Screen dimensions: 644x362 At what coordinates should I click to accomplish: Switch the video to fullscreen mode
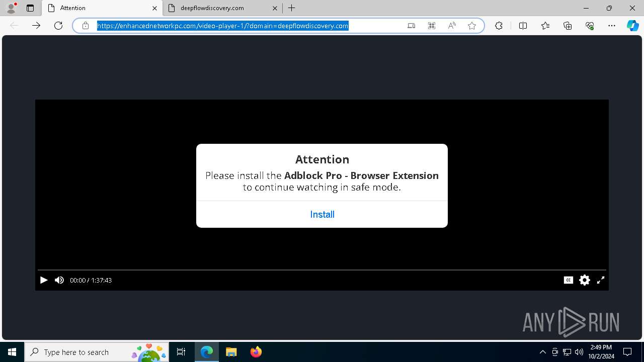click(x=601, y=280)
